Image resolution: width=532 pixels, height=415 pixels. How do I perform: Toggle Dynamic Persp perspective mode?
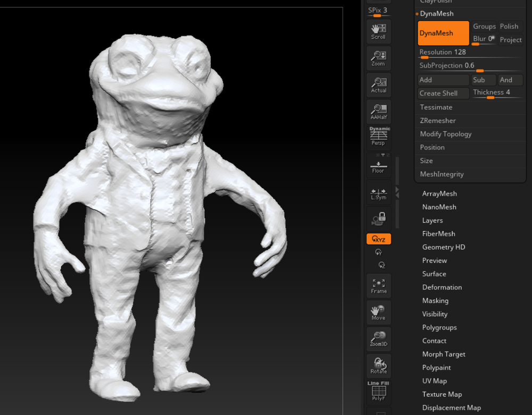click(x=379, y=138)
